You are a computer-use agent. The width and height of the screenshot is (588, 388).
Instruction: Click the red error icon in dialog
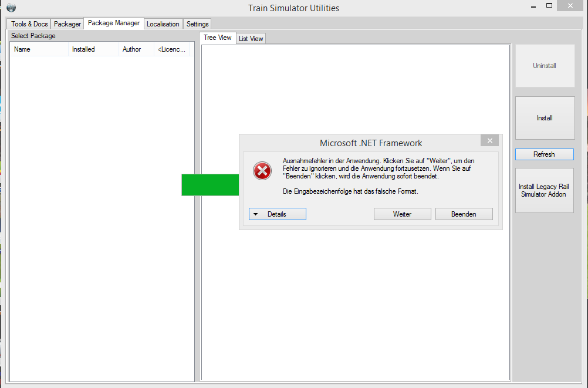pyautogui.click(x=262, y=171)
